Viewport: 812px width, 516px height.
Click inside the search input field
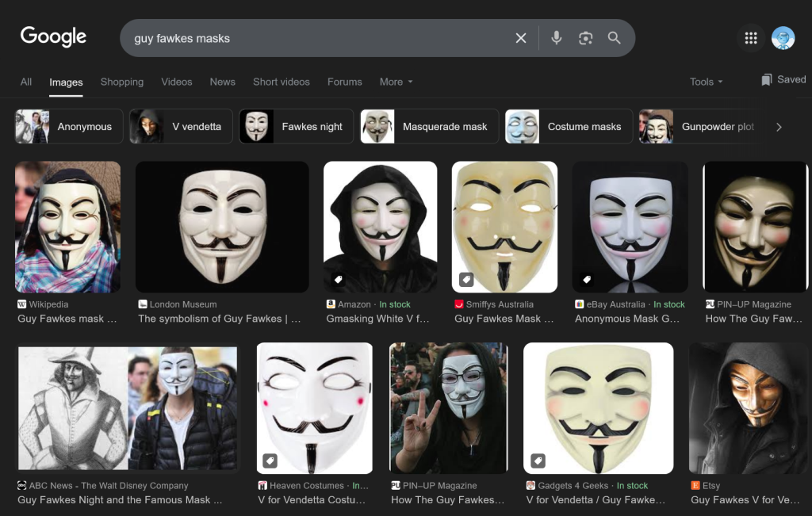[x=317, y=38]
